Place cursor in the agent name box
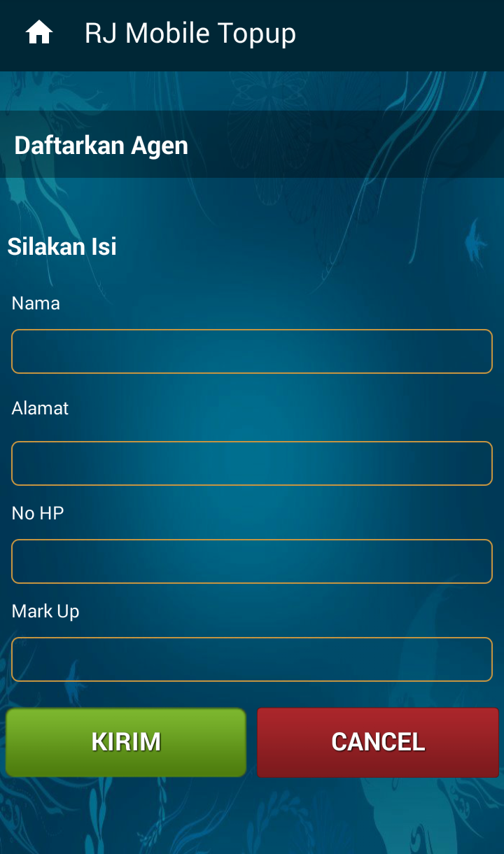Viewport: 504px width, 854px height. [x=252, y=351]
